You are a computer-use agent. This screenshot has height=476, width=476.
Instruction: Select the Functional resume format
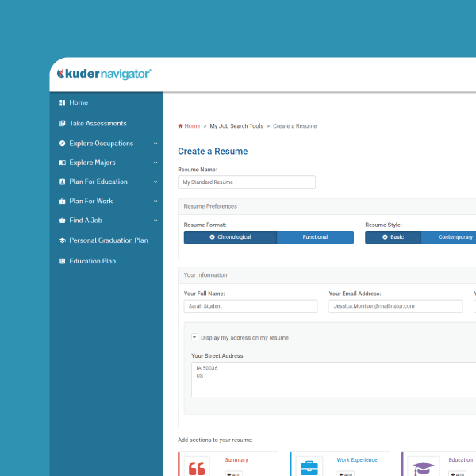[x=315, y=237]
